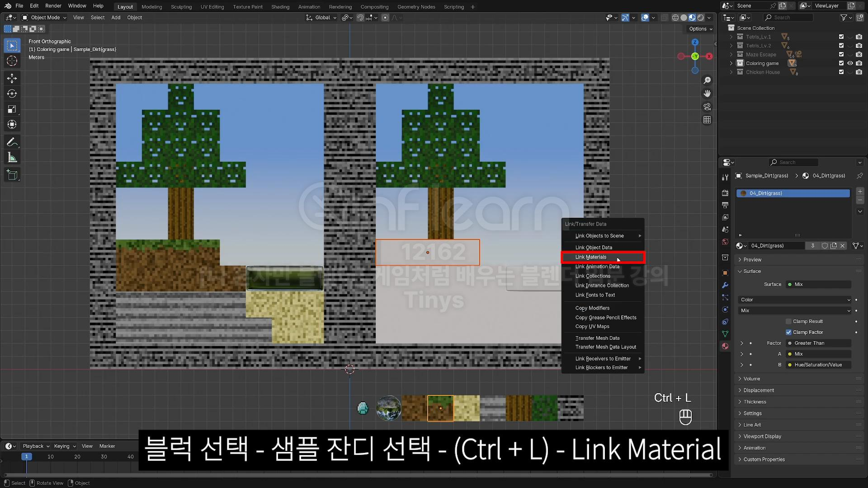The image size is (868, 488).
Task: Click the fake user shield icon
Action: pyautogui.click(x=825, y=246)
